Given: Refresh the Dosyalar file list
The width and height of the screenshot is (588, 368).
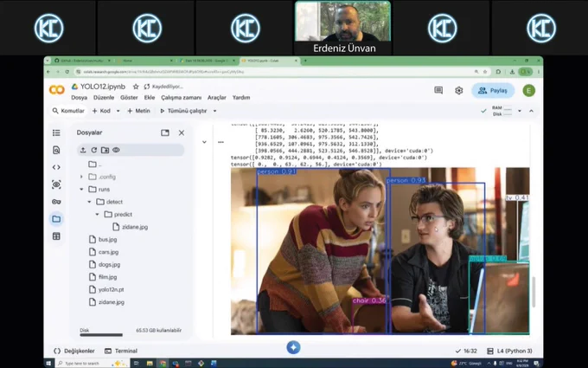Looking at the screenshot, I should 94,150.
